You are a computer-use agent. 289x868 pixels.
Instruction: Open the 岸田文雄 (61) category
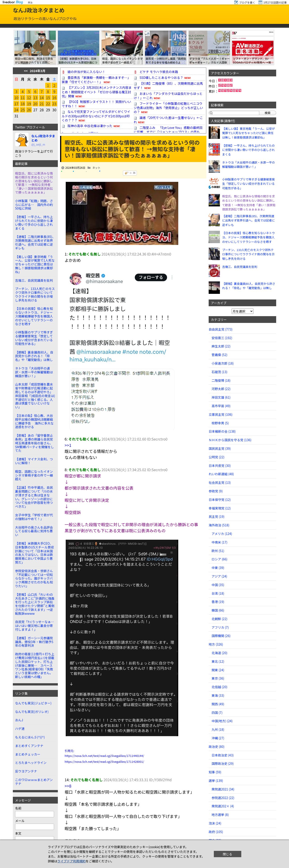click(x=221, y=397)
